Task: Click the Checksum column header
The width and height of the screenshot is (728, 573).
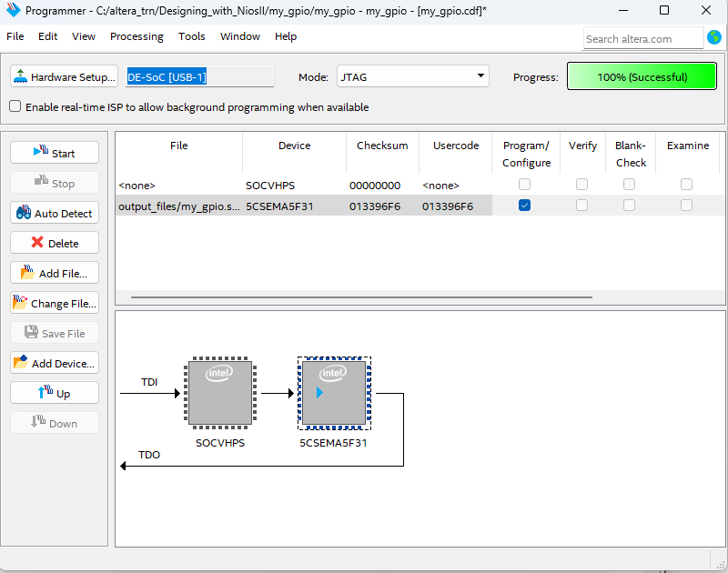Action: (x=382, y=153)
